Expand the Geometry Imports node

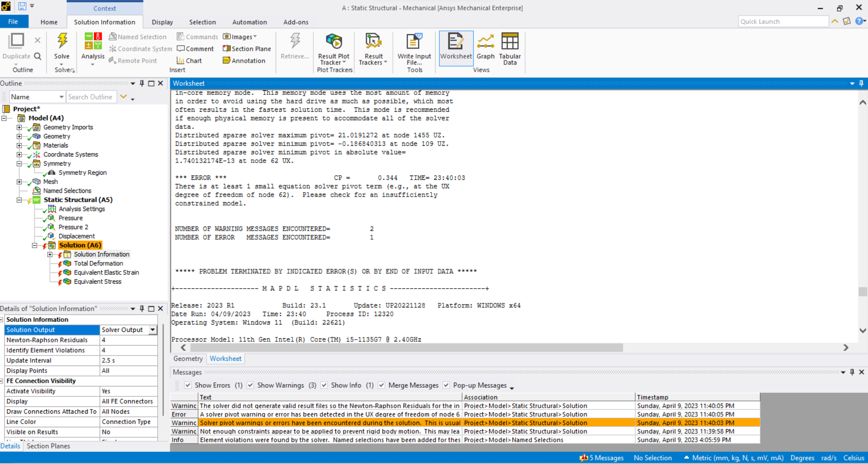[19, 127]
